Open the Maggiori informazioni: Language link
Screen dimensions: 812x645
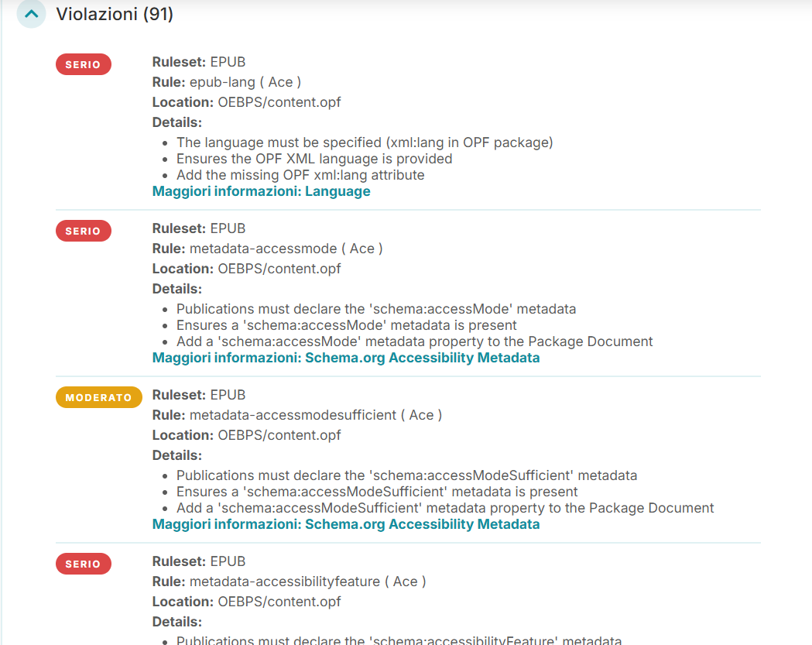pos(261,190)
